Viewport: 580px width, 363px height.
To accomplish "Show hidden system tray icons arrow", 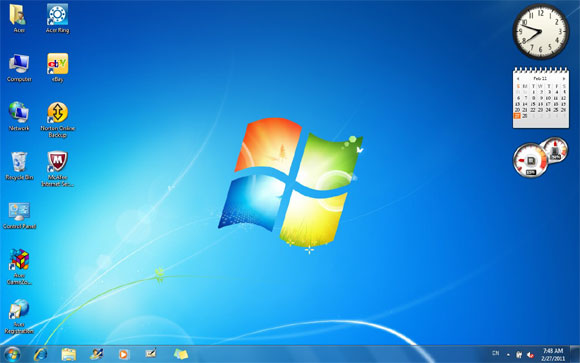I will point(508,355).
